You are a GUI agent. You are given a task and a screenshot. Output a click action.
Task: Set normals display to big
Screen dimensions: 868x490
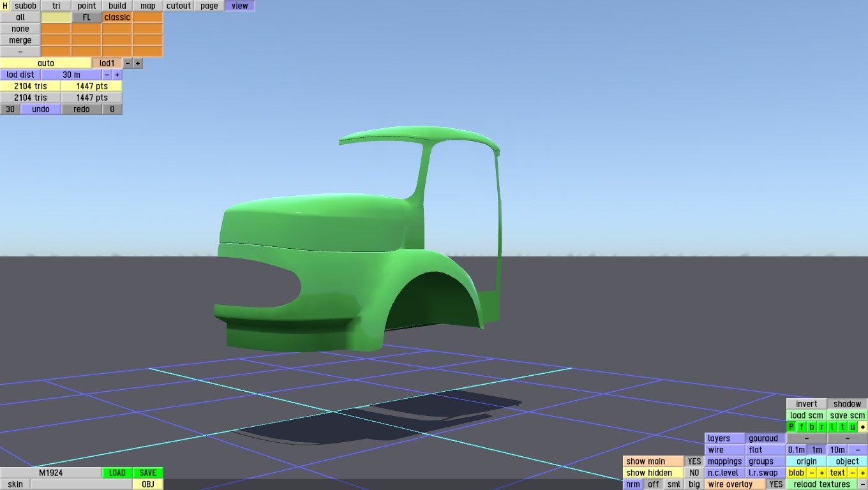pos(694,484)
